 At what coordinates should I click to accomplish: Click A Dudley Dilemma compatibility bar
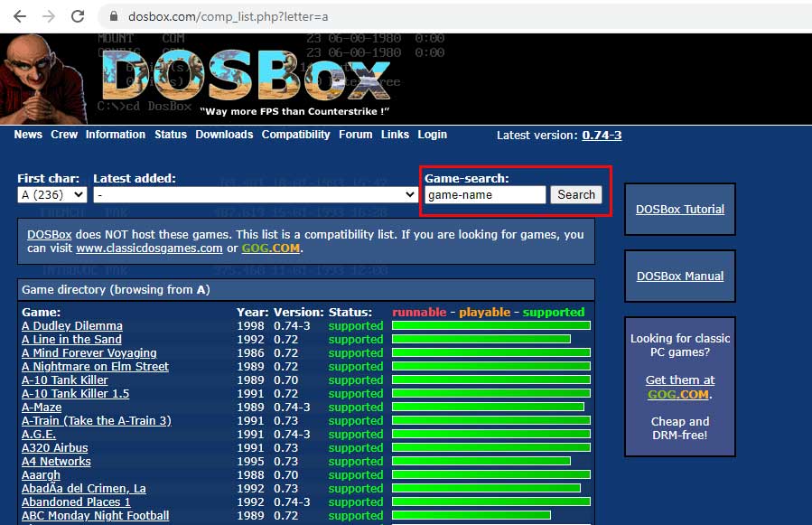(491, 325)
